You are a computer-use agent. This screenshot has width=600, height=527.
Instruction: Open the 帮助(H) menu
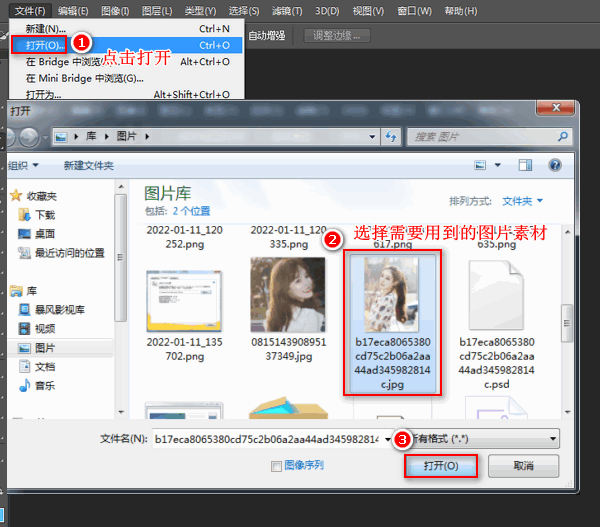click(x=461, y=11)
